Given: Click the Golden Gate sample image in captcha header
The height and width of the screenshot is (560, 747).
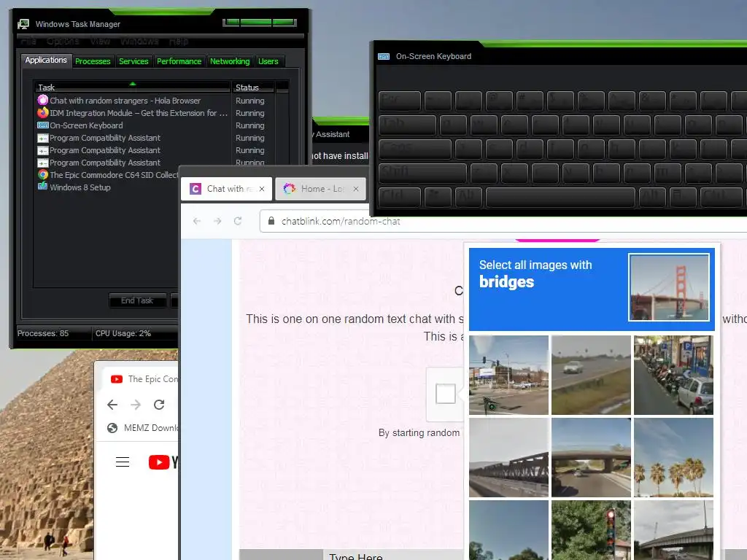Looking at the screenshot, I should click(x=669, y=287).
